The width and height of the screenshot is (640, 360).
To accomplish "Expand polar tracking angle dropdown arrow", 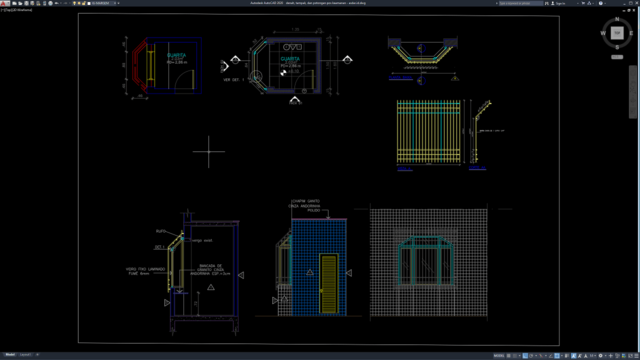I will click(x=536, y=356).
